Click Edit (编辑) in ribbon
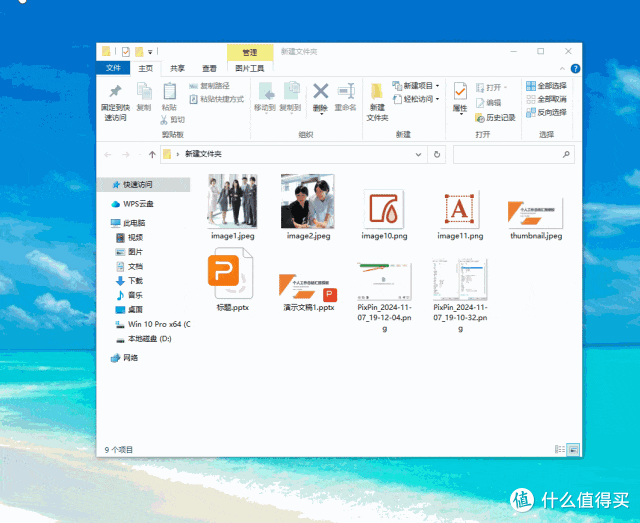 (489, 103)
